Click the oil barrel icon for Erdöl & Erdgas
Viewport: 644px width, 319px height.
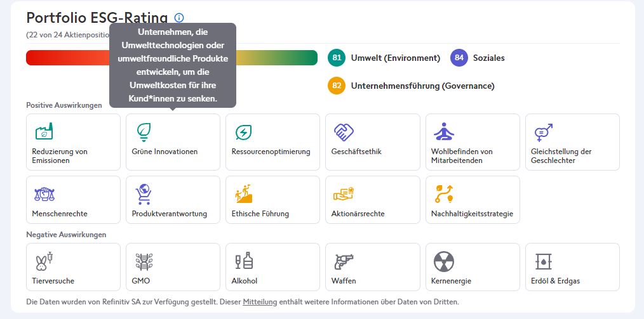click(x=544, y=261)
